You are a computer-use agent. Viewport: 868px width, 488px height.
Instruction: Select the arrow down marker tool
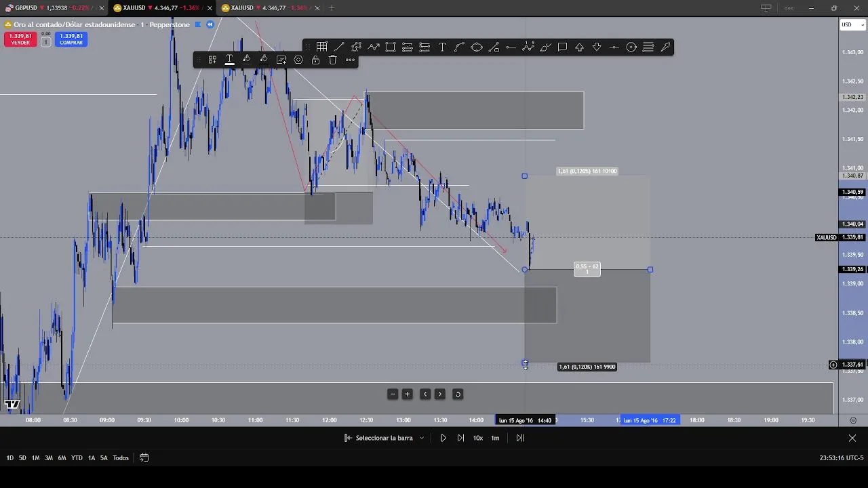coord(597,47)
